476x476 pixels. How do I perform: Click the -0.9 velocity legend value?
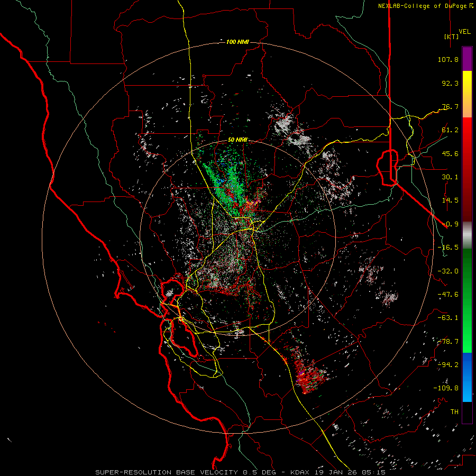click(x=450, y=224)
